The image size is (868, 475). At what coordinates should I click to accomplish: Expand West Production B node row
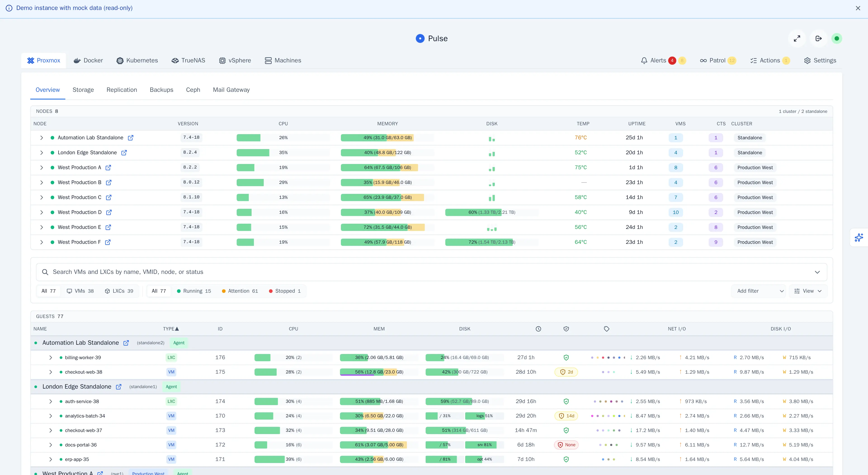[41, 182]
